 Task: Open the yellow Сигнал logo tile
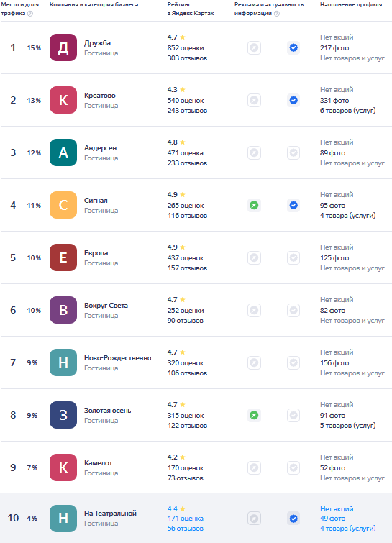tap(63, 206)
